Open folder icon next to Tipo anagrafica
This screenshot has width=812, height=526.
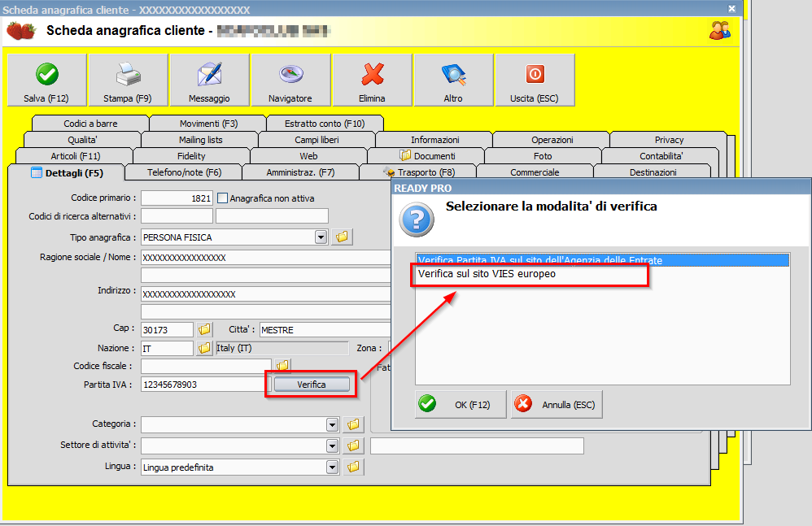coord(342,237)
